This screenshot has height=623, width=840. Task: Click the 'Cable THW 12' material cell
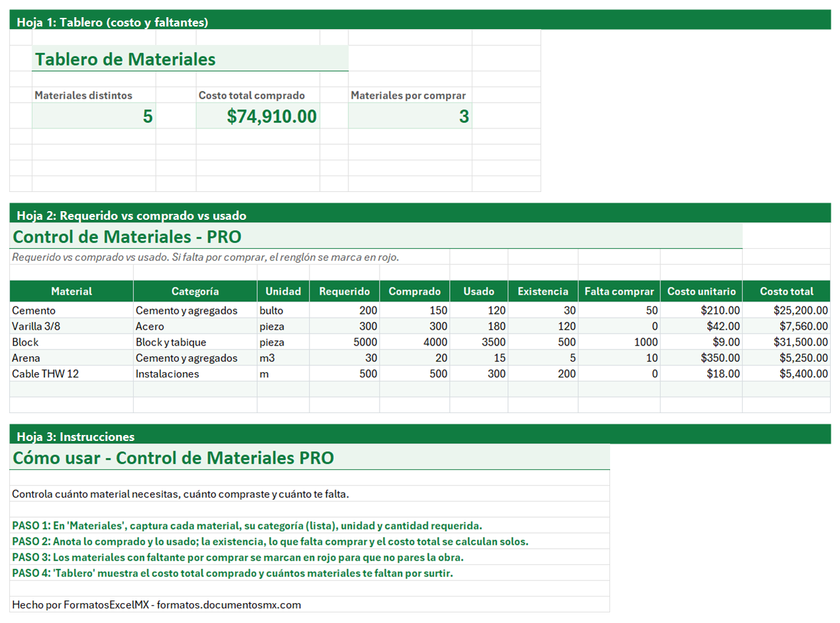pyautogui.click(x=72, y=374)
